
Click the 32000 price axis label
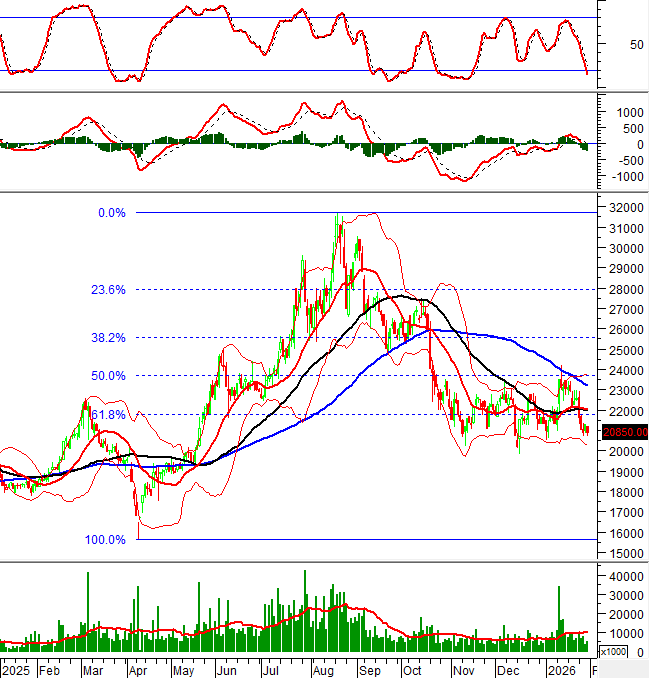(622, 208)
